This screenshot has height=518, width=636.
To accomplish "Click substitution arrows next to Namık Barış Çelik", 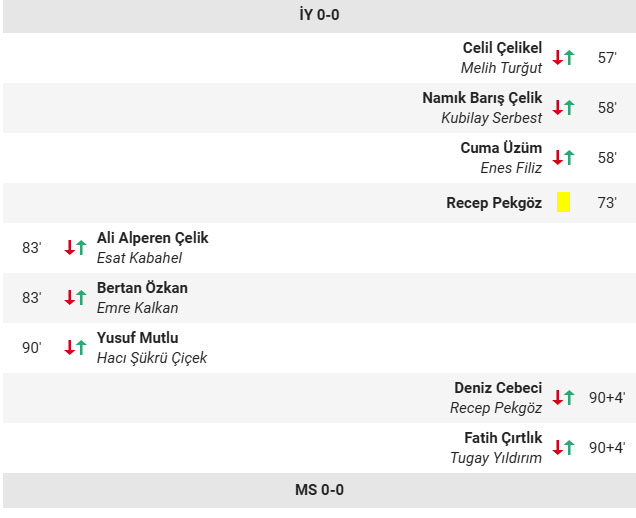I will point(564,108).
